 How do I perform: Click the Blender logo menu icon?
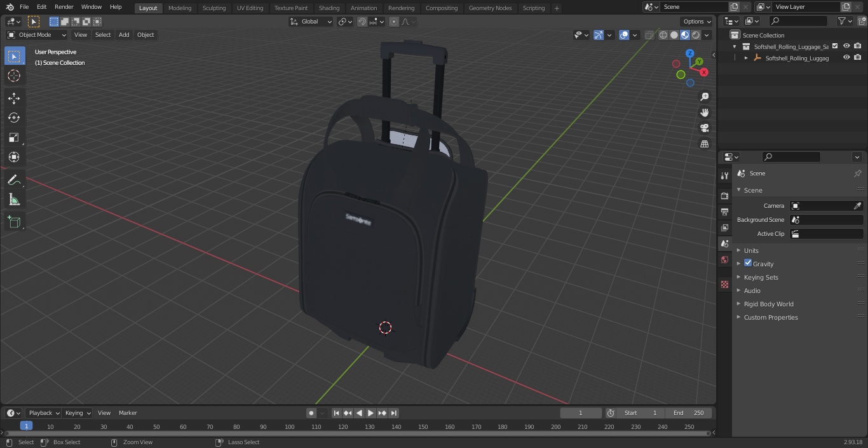10,7
